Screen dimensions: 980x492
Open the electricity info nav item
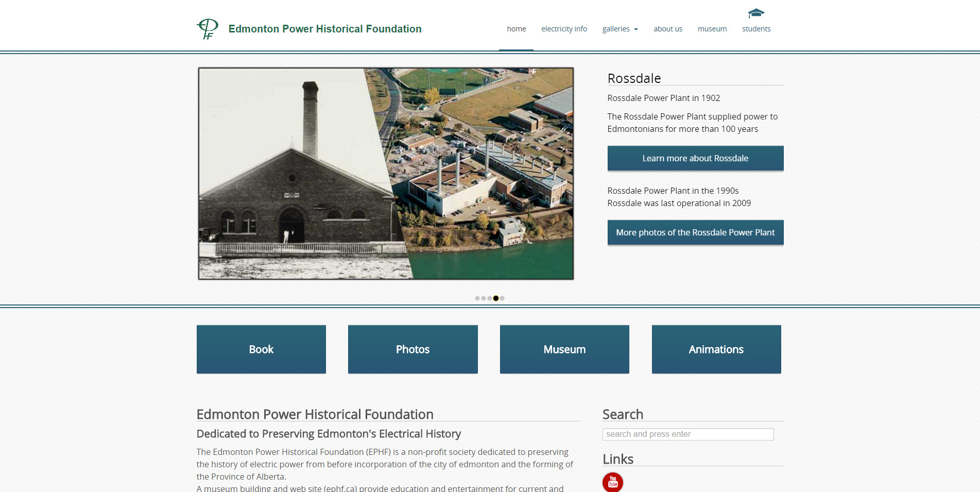pos(564,29)
